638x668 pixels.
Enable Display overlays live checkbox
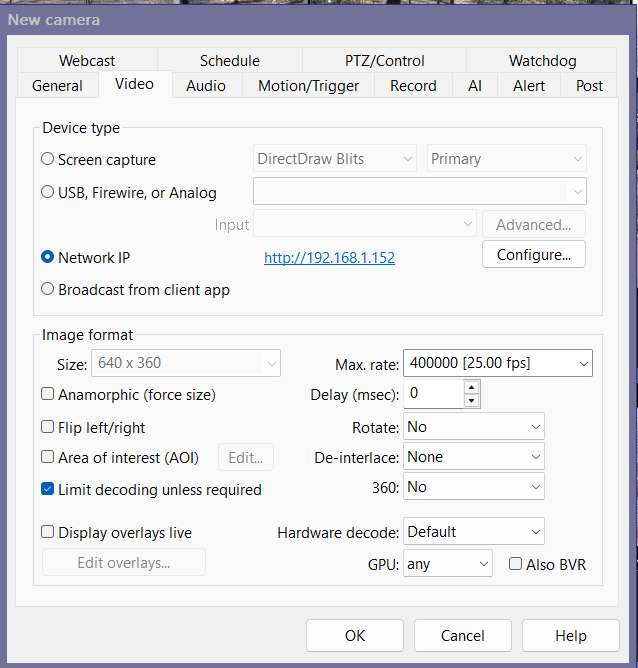pyautogui.click(x=48, y=532)
